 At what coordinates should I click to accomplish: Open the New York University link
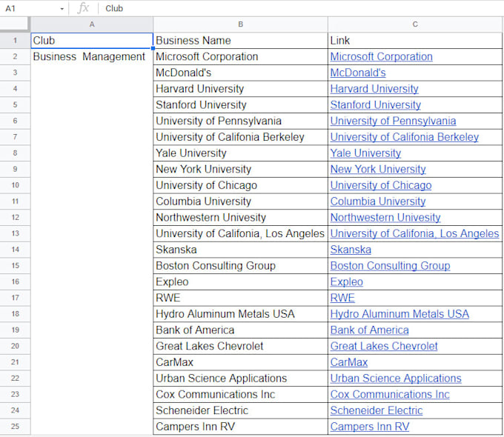[x=378, y=170]
